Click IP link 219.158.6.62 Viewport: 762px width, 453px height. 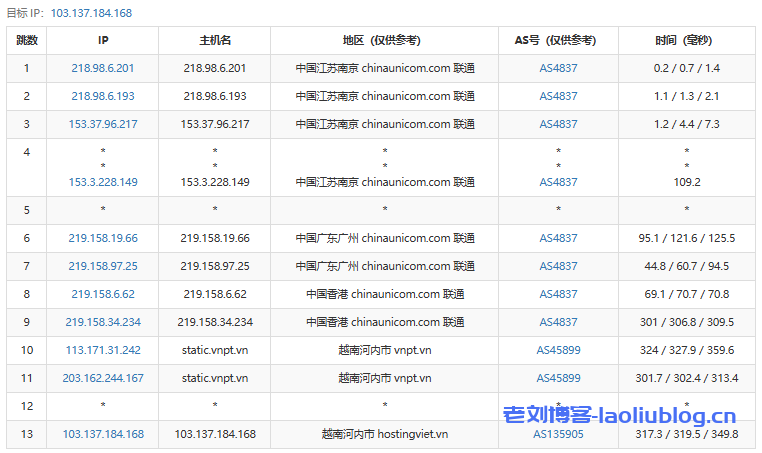(103, 294)
